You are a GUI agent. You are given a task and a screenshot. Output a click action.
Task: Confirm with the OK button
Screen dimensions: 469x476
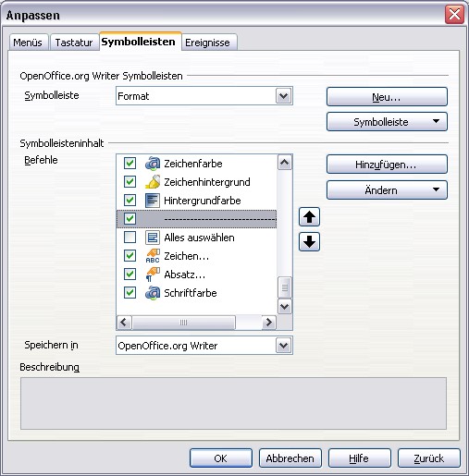click(x=221, y=458)
